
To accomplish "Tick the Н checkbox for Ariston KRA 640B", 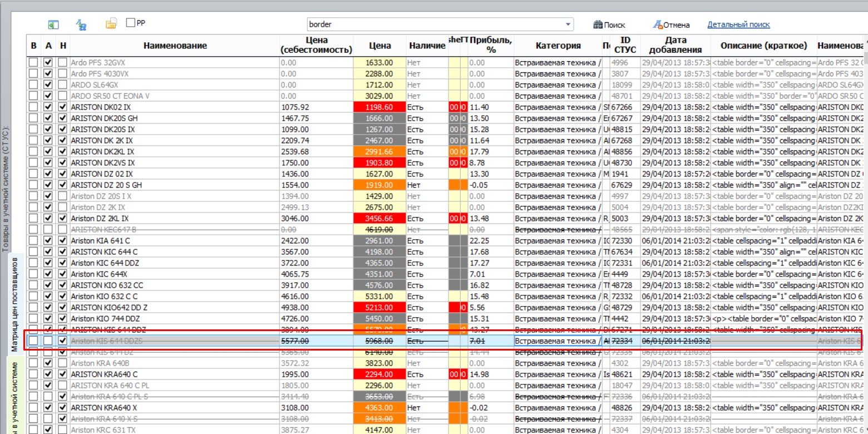I will pos(63,363).
